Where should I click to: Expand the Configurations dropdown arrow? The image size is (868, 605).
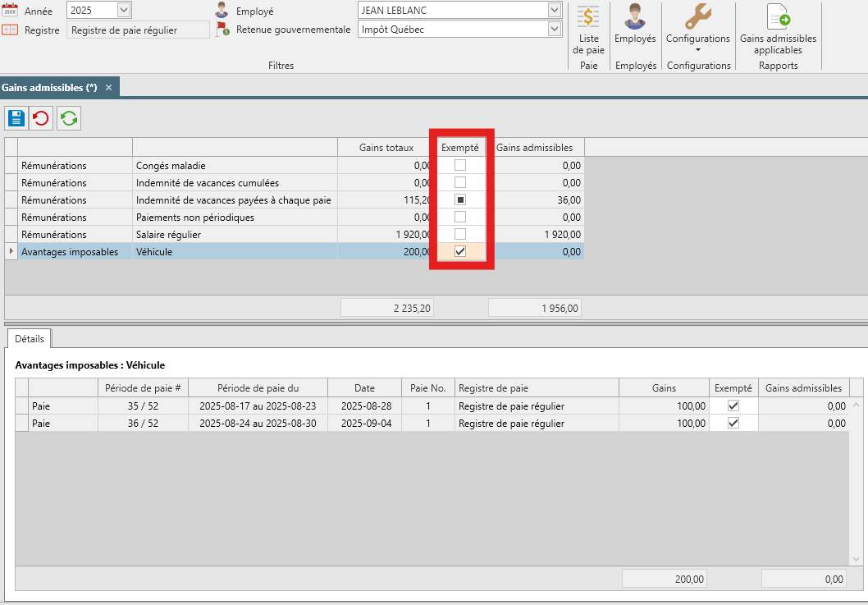click(698, 50)
